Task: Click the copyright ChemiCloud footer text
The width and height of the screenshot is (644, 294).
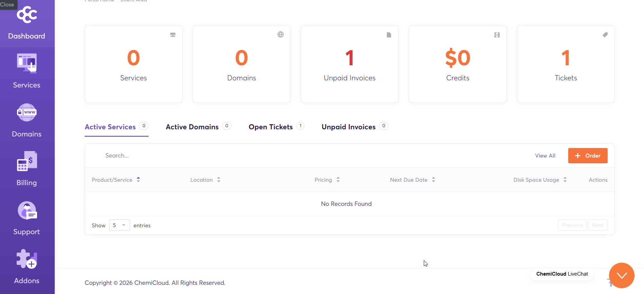Action: pyautogui.click(x=155, y=283)
